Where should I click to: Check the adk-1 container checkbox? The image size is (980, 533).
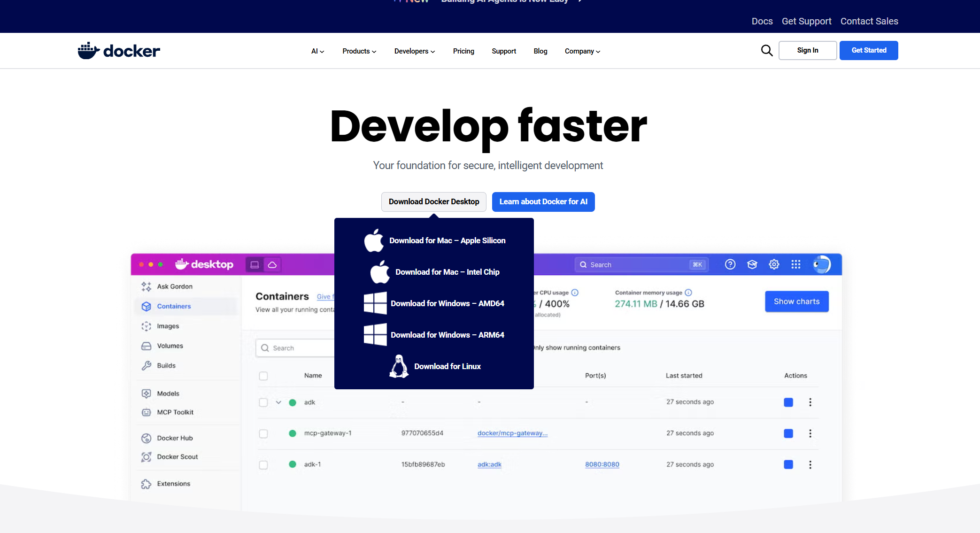[263, 464]
